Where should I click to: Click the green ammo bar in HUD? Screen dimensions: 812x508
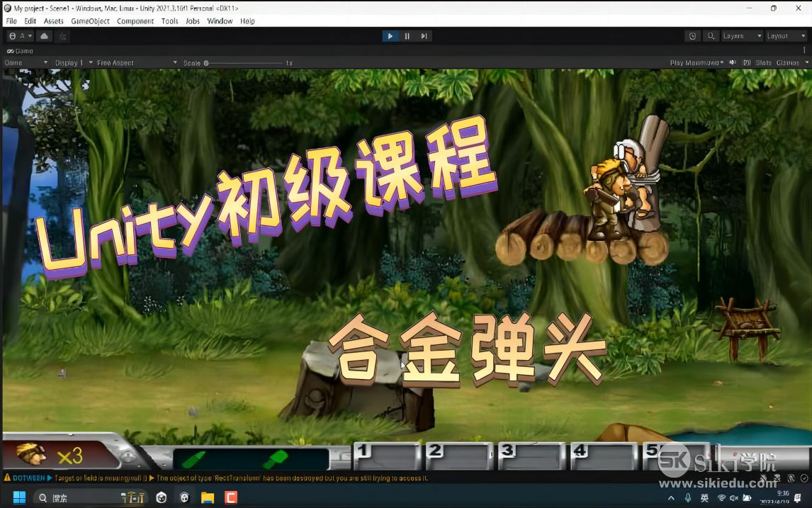[251, 458]
